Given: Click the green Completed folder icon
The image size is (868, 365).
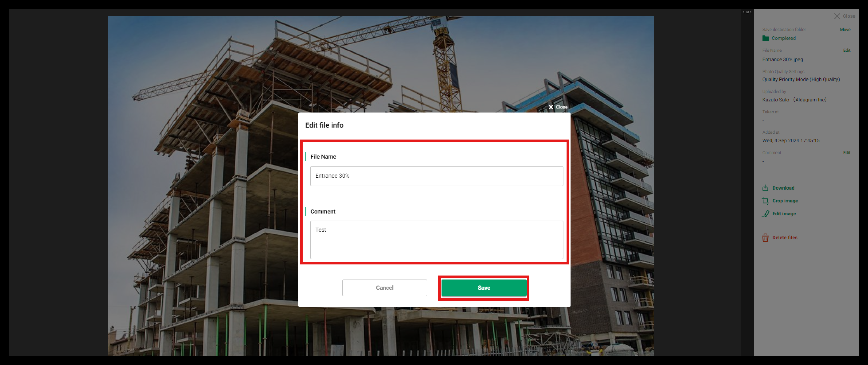Looking at the screenshot, I should (766, 38).
